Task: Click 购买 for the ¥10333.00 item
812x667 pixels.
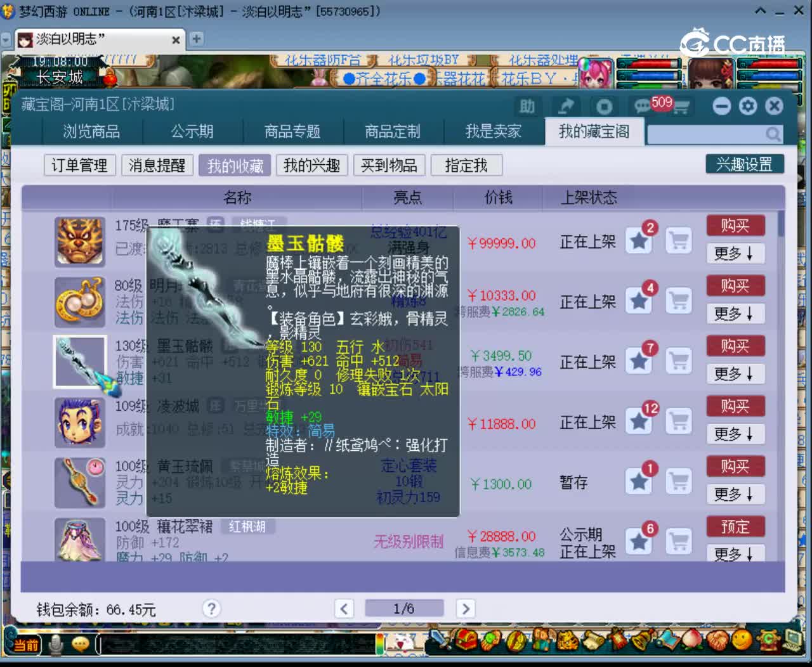Action: point(735,286)
